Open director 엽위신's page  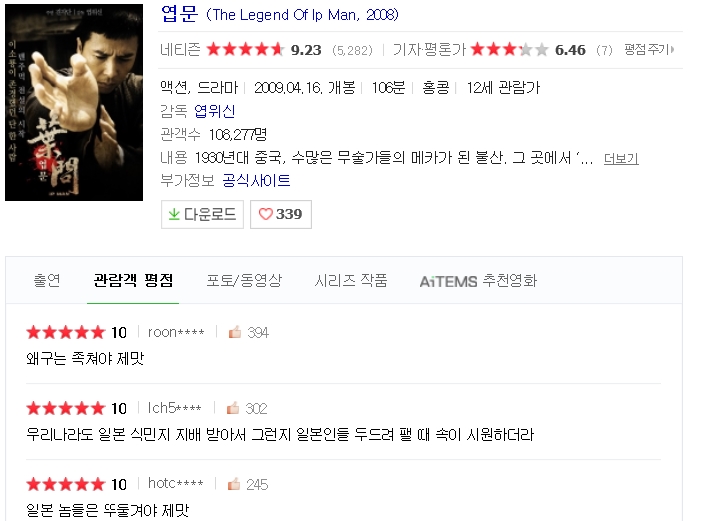tap(215, 111)
